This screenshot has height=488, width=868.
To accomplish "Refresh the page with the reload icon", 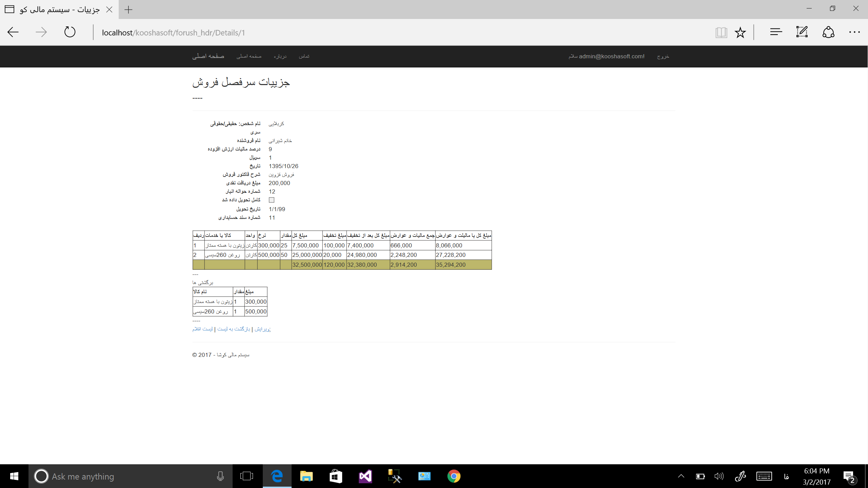I will pyautogui.click(x=70, y=32).
